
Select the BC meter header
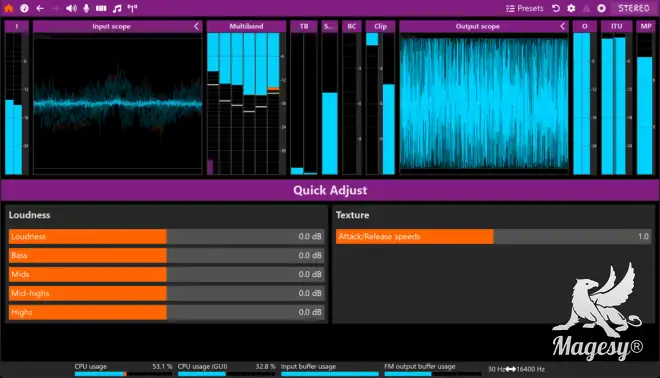coord(351,26)
